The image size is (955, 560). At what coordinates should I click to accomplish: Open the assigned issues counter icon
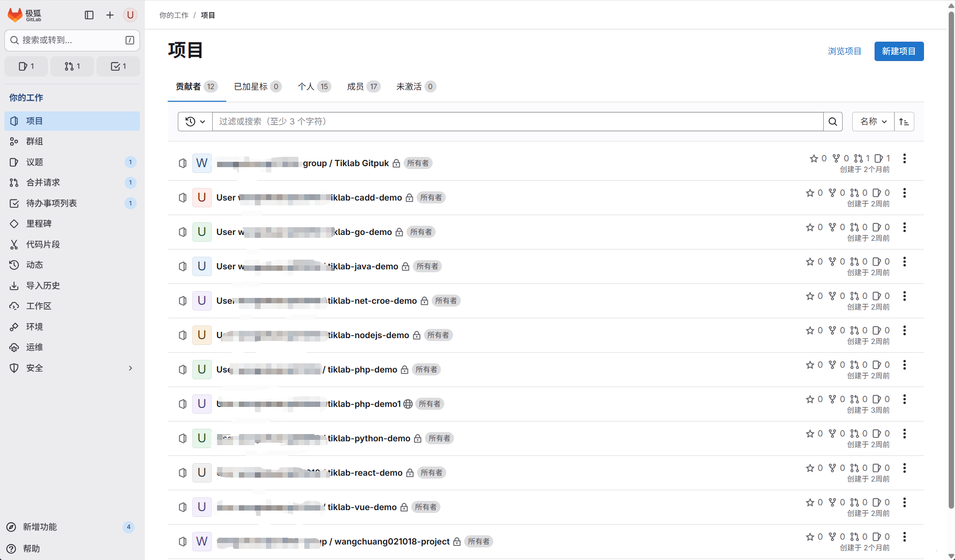pos(26,66)
